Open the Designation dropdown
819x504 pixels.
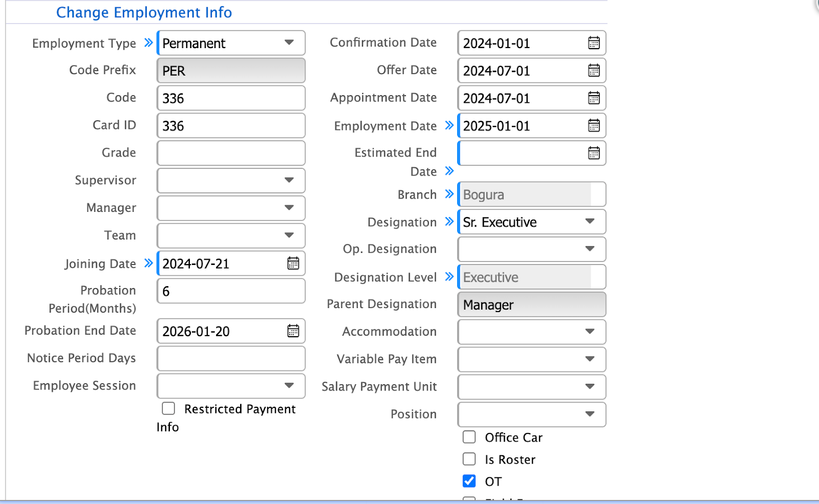590,222
